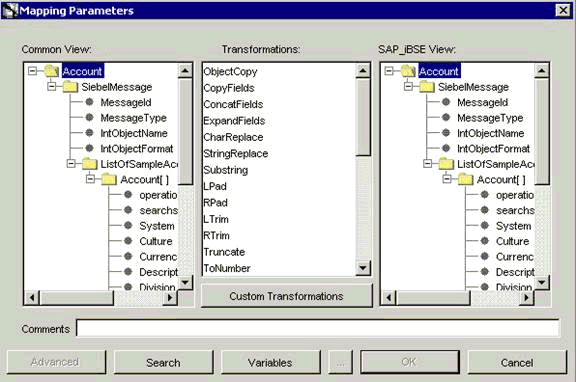Select SiebelMessage label in SAP_iBSE View
This screenshot has height=382, width=576.
click(473, 87)
